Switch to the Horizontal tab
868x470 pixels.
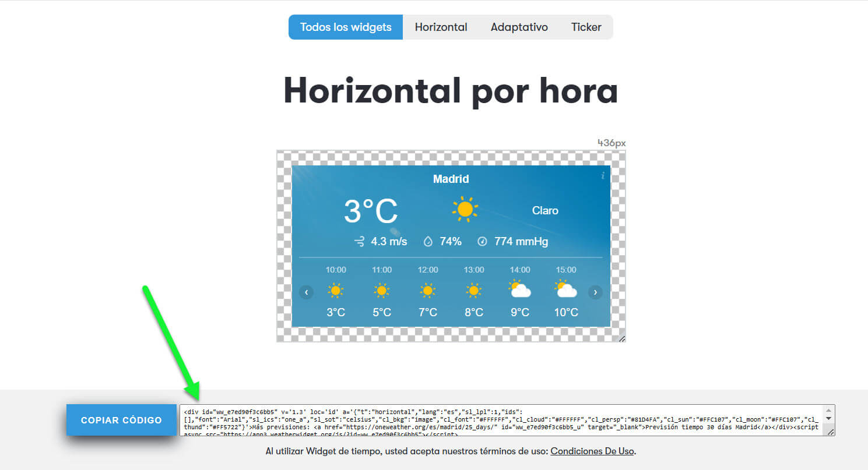441,27
